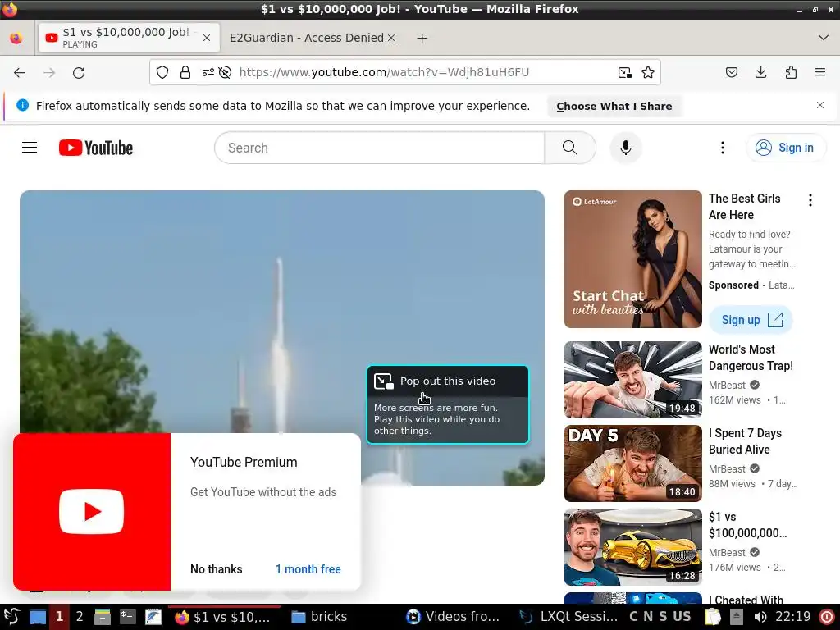Screen dimensions: 840x630
Task: Switch to the E2Guardian - Access Denied tab
Action: click(x=307, y=38)
